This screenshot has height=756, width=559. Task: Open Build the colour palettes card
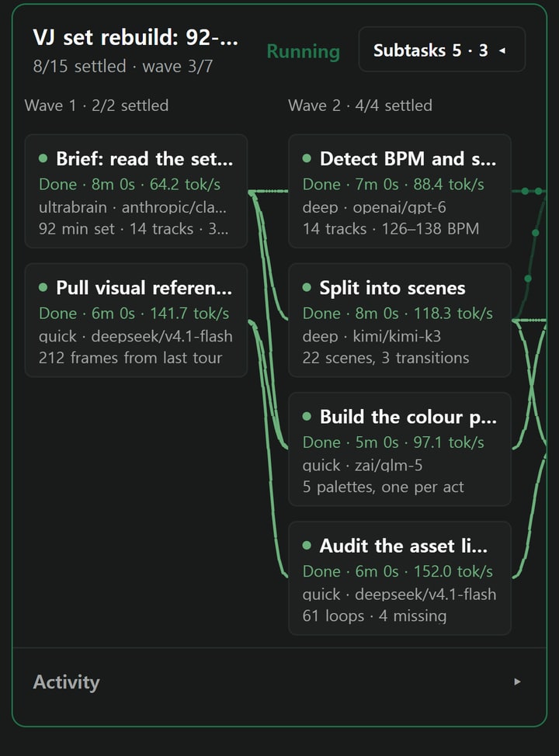tap(399, 449)
